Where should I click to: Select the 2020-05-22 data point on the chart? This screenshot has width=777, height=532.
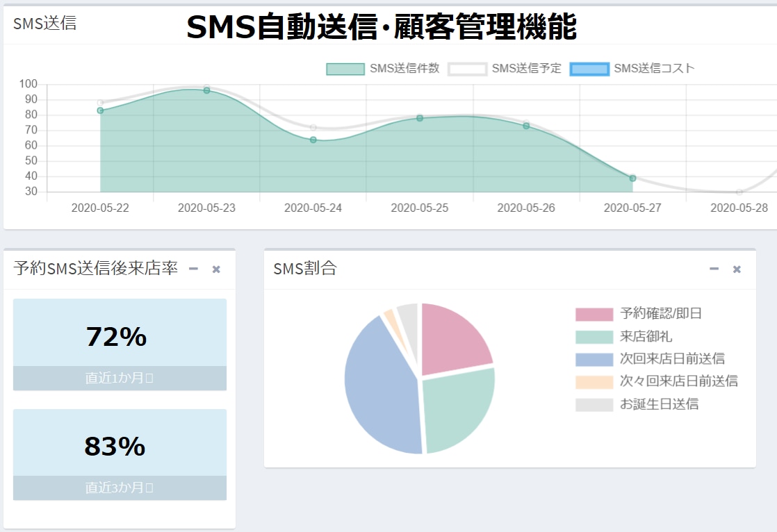(100, 110)
